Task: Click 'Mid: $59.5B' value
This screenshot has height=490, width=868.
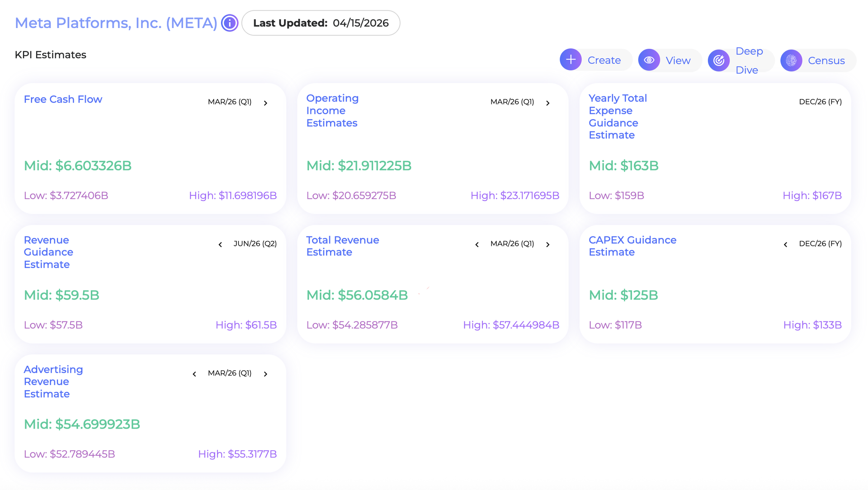Action: (61, 295)
